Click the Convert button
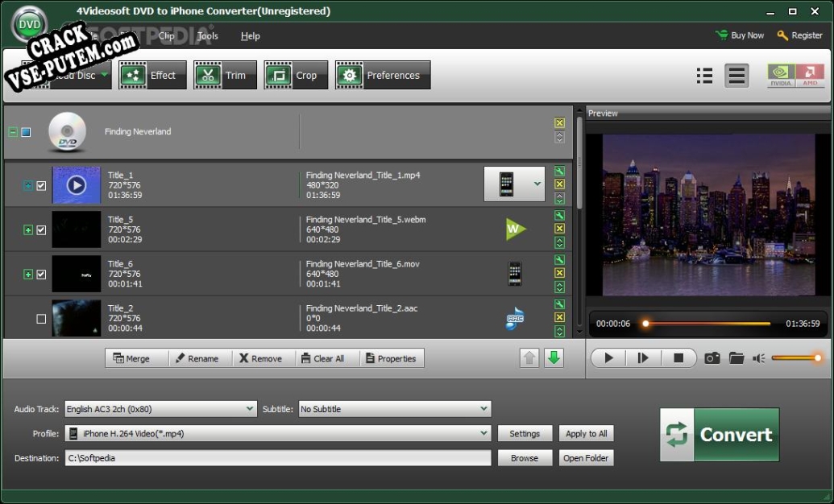The height and width of the screenshot is (504, 834). (720, 435)
